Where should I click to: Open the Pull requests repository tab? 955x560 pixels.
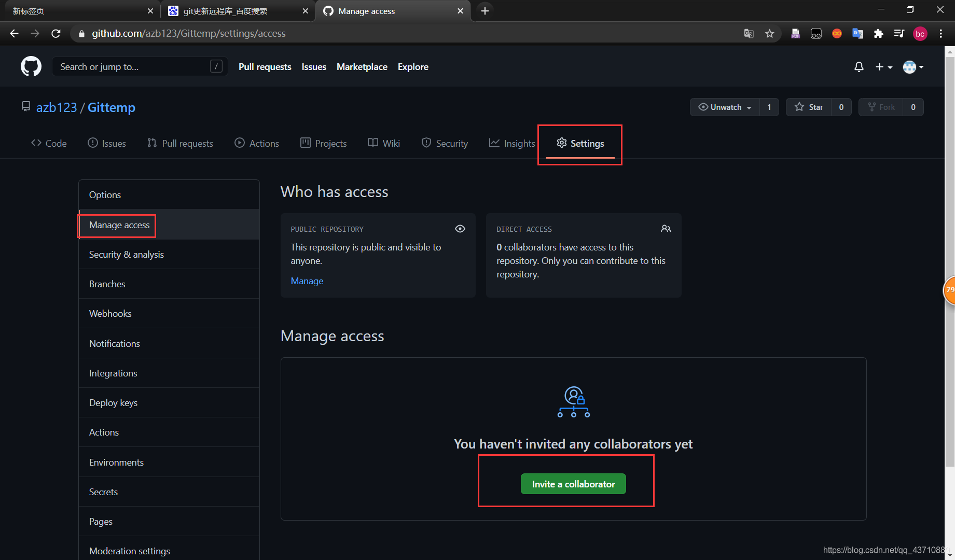point(180,143)
